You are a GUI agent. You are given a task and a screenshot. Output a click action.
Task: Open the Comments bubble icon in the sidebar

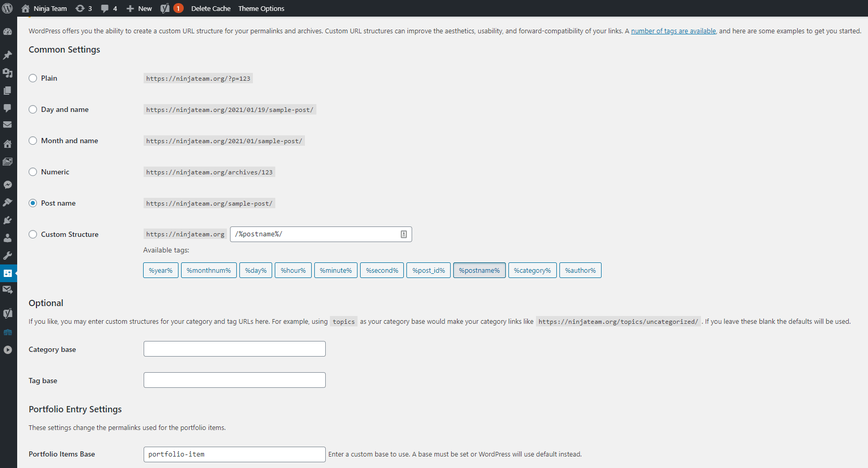point(8,108)
